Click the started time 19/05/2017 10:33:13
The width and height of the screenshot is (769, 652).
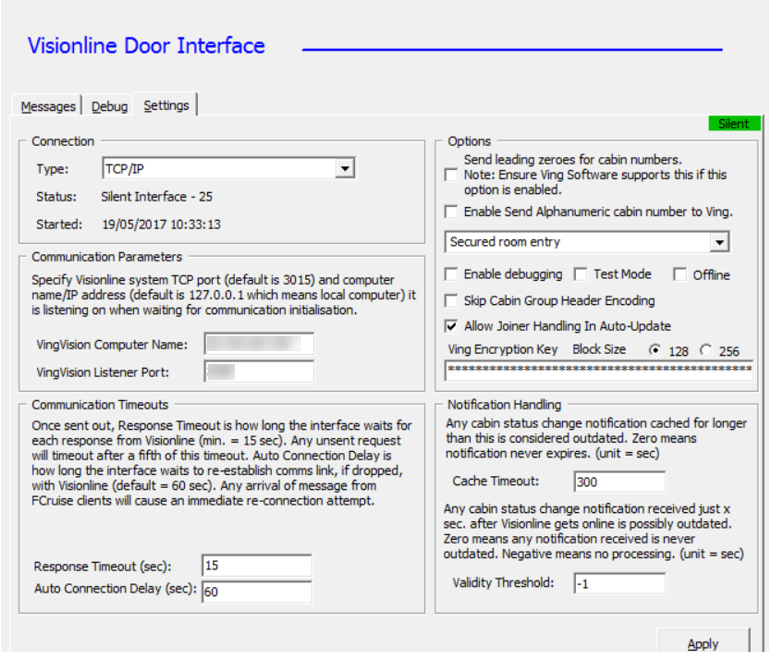coord(161,224)
